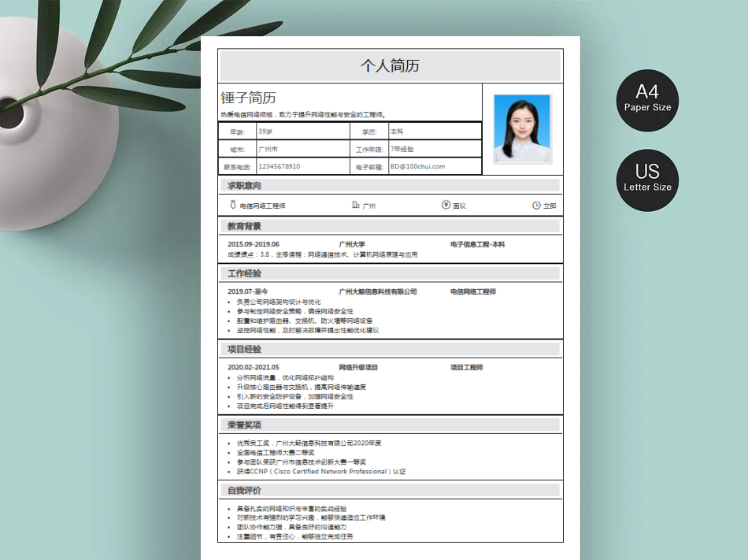Click the bullet beginning 团队协作能力强
748x560 pixels.
[x=291, y=527]
